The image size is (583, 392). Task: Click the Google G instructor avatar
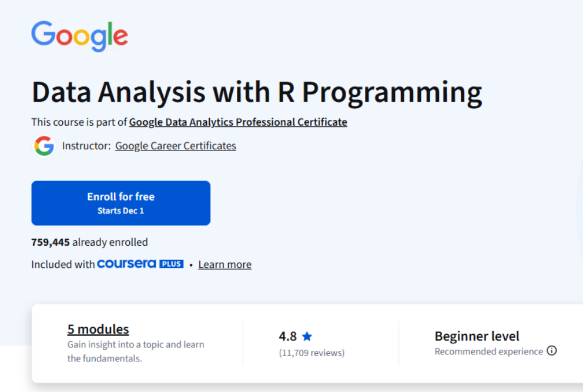point(43,146)
